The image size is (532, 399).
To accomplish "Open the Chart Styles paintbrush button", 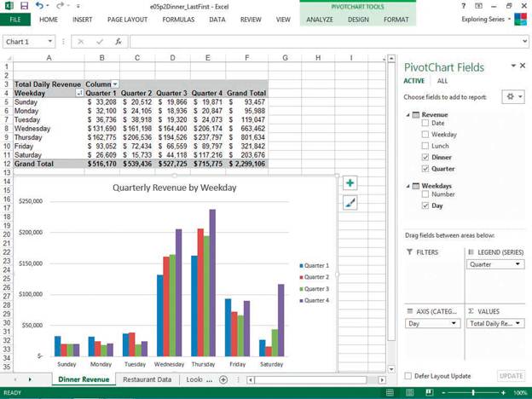I will (x=350, y=203).
